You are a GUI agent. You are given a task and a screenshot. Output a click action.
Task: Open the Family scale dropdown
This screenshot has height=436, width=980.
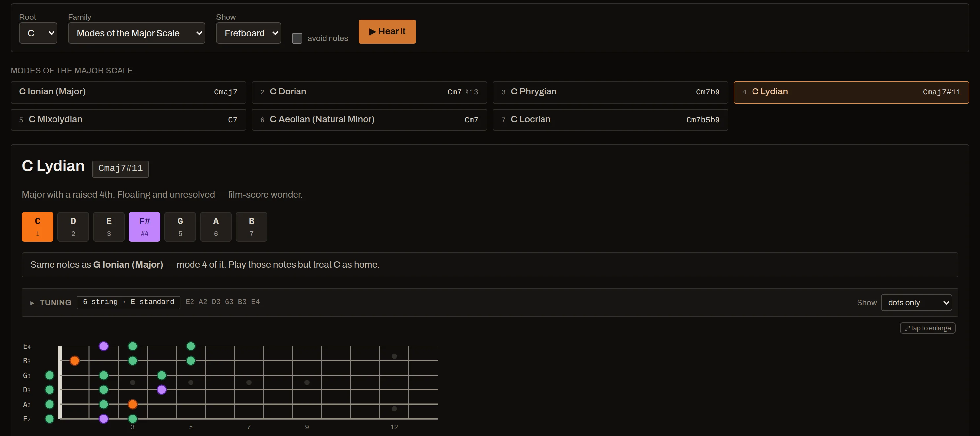click(x=137, y=33)
